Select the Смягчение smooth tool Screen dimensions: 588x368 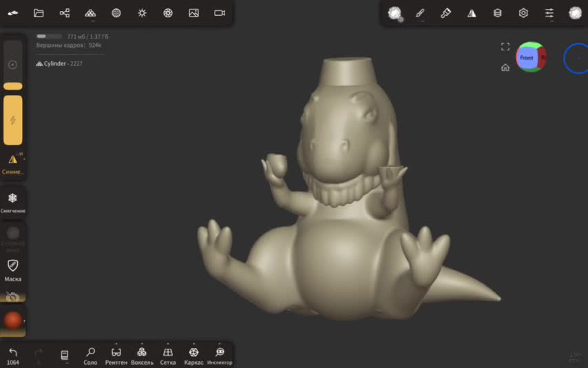tap(13, 203)
